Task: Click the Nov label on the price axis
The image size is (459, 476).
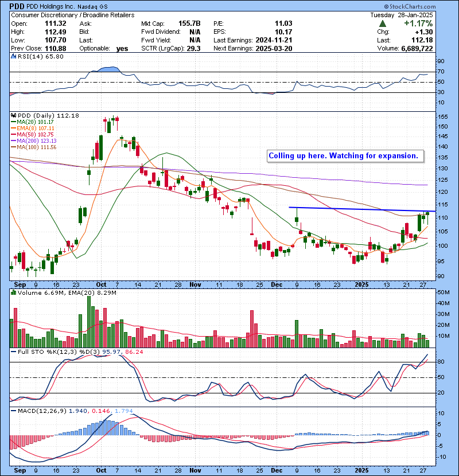Action: tap(195, 285)
